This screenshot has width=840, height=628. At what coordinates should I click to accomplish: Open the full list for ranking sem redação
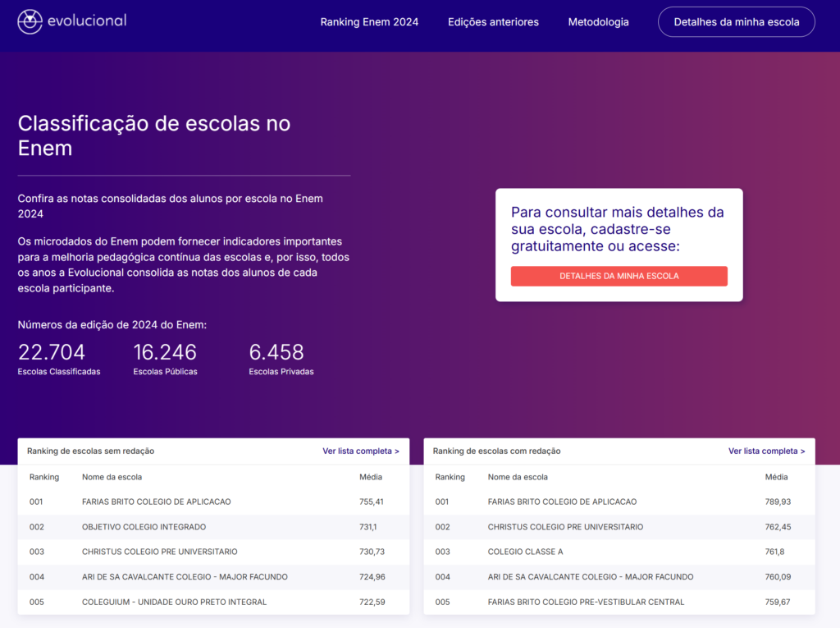pos(361,451)
